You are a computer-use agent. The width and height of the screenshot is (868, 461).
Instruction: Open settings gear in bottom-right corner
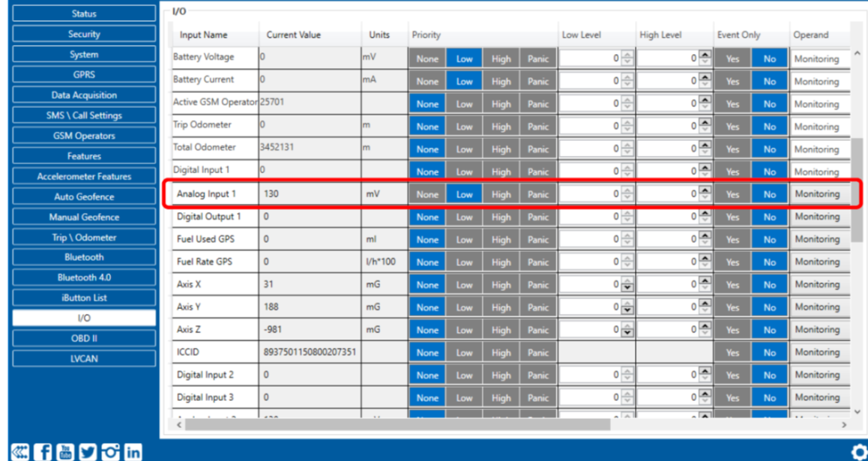click(x=859, y=451)
